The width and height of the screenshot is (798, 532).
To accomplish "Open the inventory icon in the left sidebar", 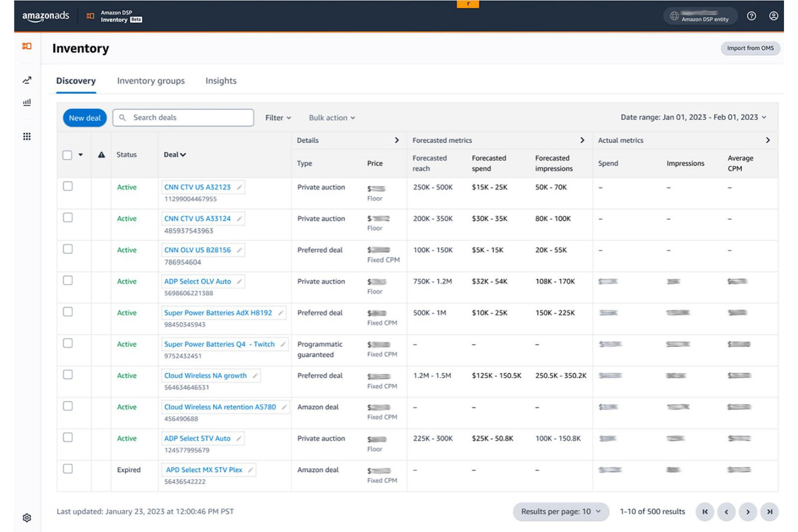I will (x=27, y=46).
